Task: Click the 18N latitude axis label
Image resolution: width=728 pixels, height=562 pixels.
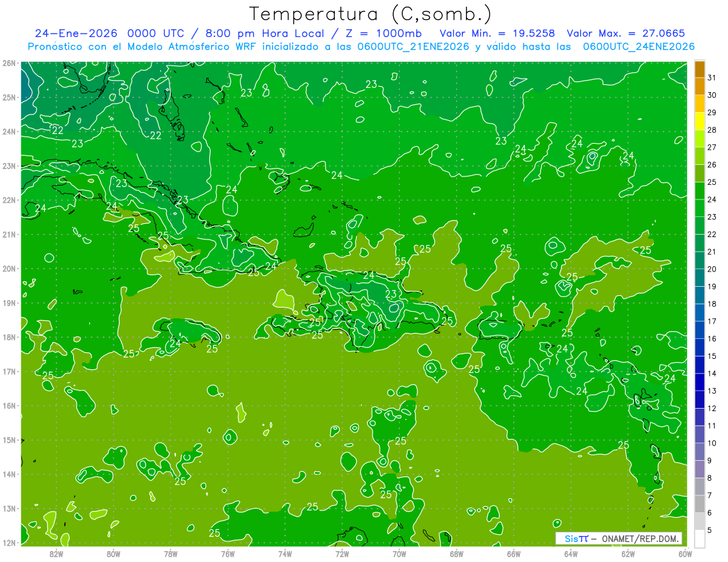Action: coord(8,337)
